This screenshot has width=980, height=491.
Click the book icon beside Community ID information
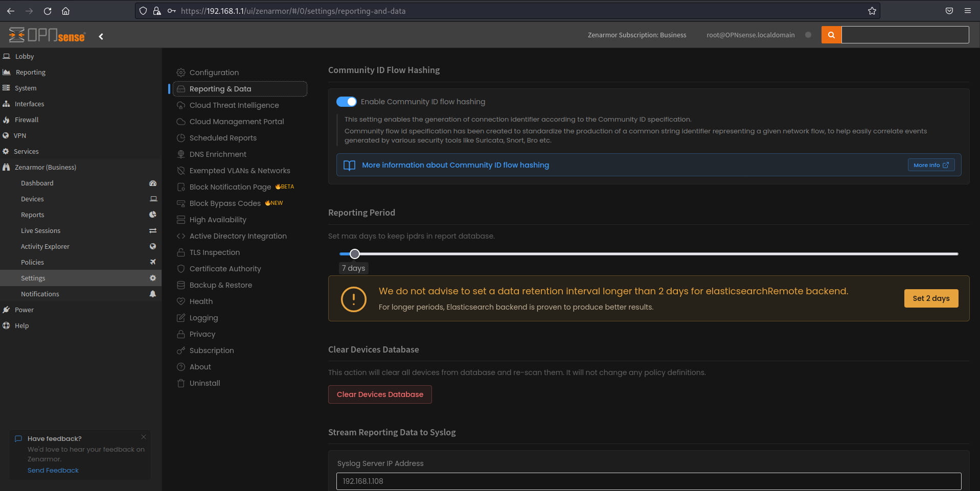click(x=349, y=165)
